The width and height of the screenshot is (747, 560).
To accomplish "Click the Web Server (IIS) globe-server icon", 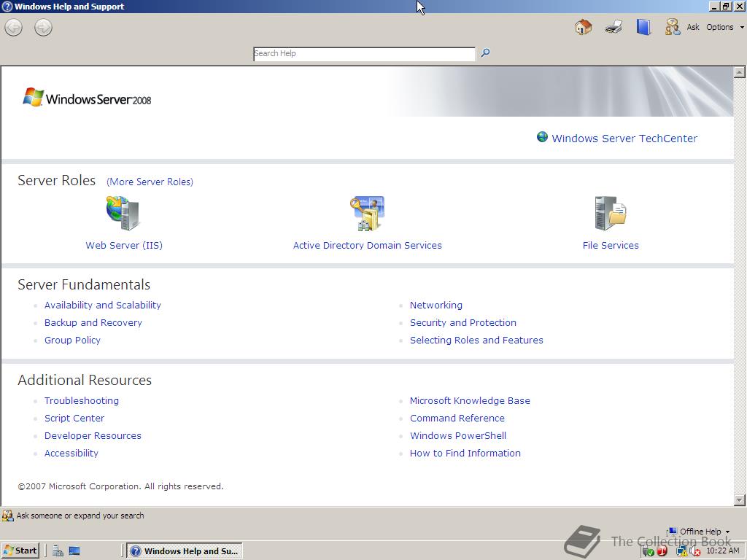I will point(123,213).
